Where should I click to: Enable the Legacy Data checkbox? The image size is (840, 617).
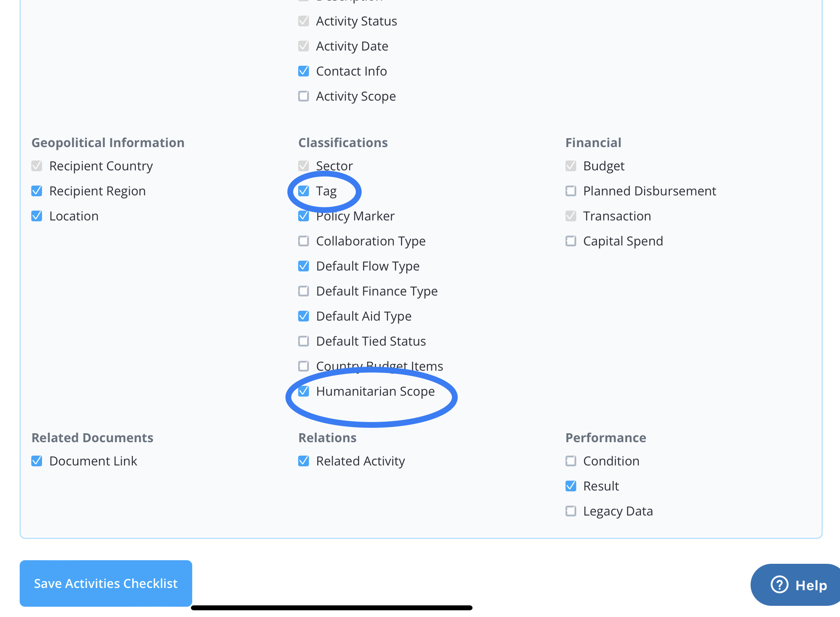pos(571,511)
